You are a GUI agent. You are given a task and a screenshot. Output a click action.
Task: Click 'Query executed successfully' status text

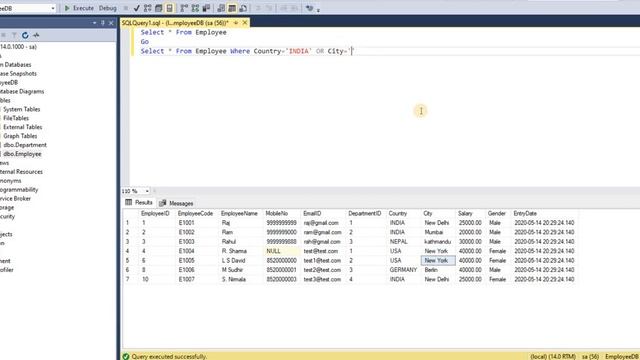pos(169,356)
